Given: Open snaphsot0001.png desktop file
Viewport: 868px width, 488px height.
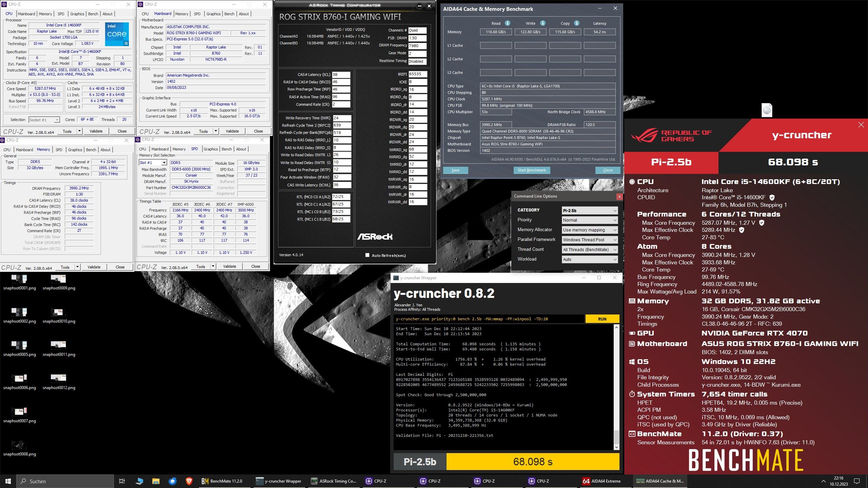Looking at the screenshot, I should (x=19, y=282).
